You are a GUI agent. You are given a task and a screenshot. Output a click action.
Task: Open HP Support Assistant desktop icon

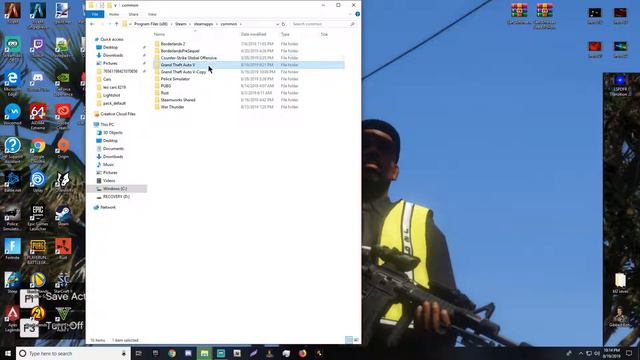12,150
